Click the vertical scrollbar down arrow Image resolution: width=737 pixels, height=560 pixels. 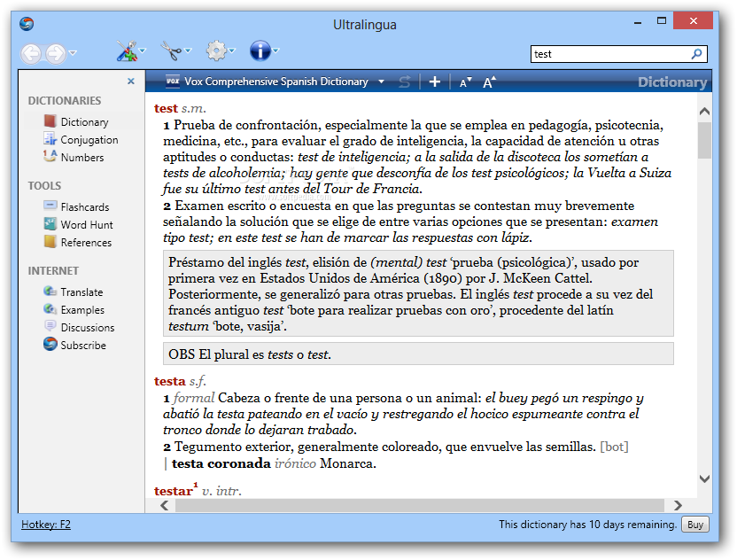click(x=704, y=478)
